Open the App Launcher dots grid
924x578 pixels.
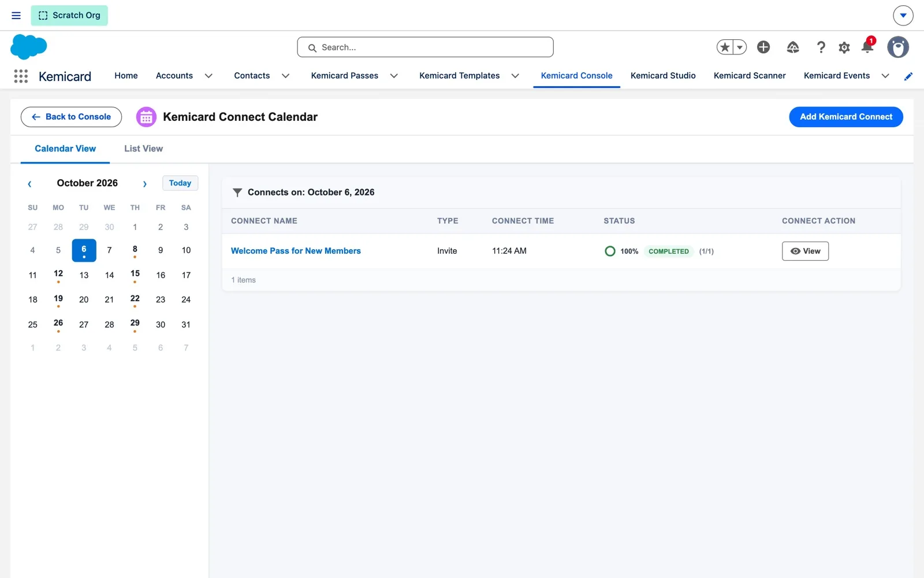click(x=21, y=76)
